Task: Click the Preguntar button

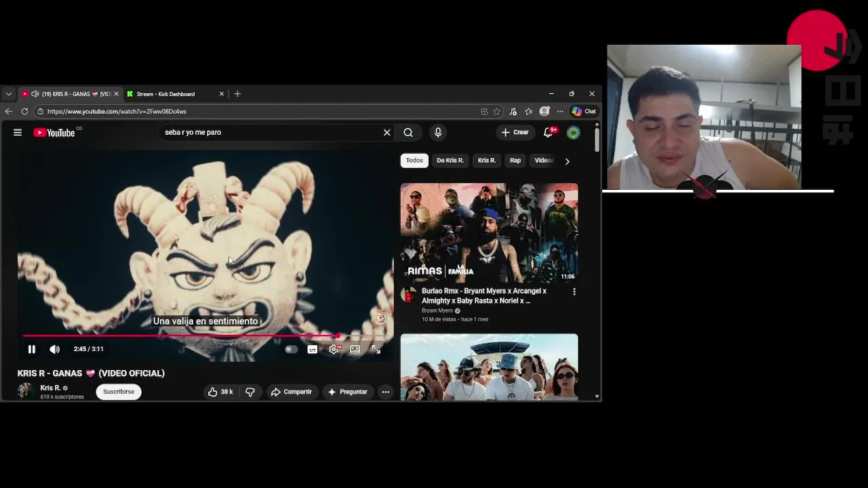Action: 347,392
